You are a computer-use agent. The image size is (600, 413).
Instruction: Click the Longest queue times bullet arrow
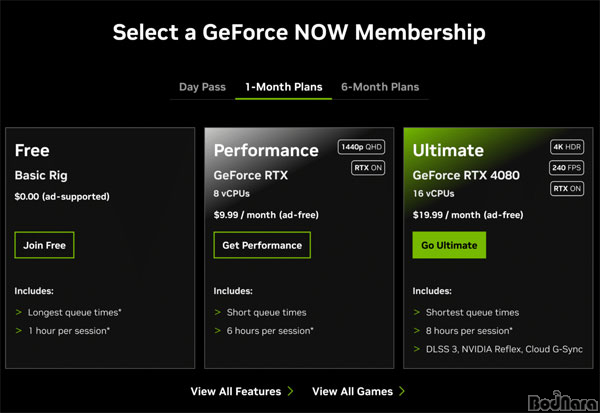(18, 312)
